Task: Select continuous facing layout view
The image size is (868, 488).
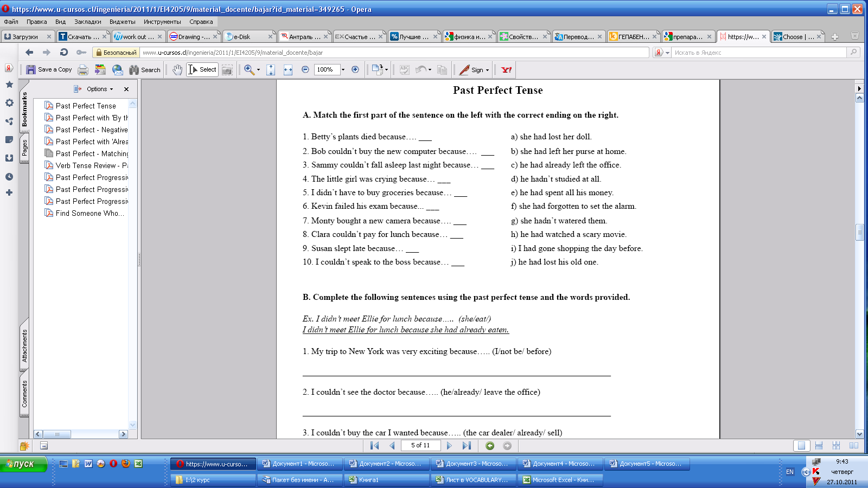Action: coord(836,446)
